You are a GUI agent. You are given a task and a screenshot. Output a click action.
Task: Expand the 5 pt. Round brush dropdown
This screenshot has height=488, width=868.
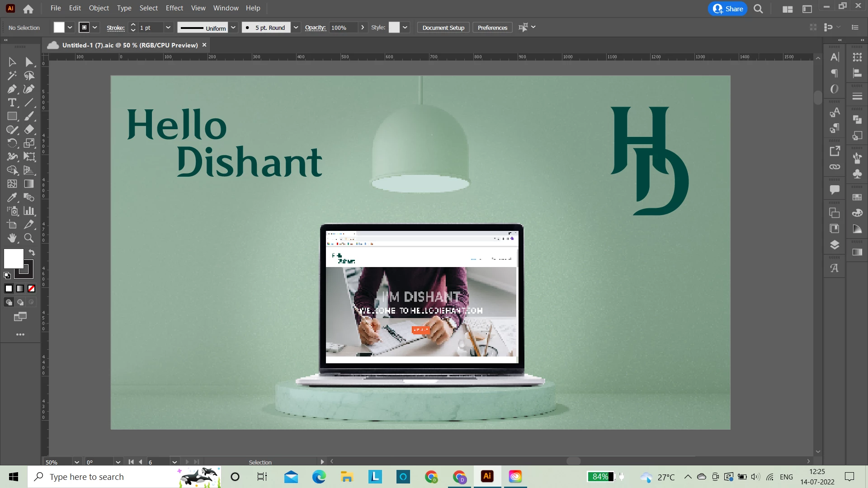(x=296, y=28)
